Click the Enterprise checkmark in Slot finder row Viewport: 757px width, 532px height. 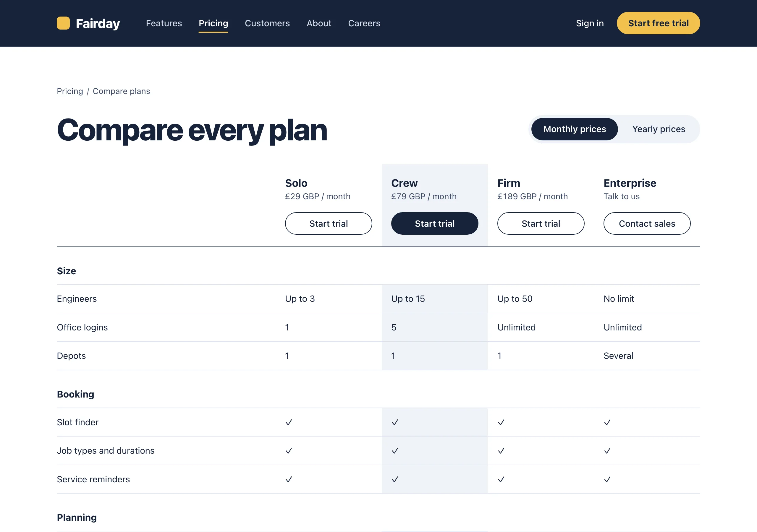(x=607, y=422)
